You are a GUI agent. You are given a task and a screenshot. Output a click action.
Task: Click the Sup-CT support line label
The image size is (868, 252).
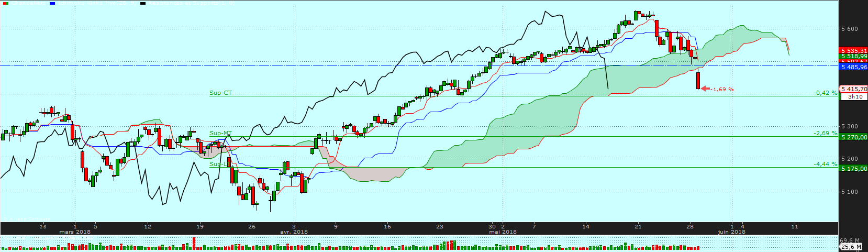(x=220, y=93)
